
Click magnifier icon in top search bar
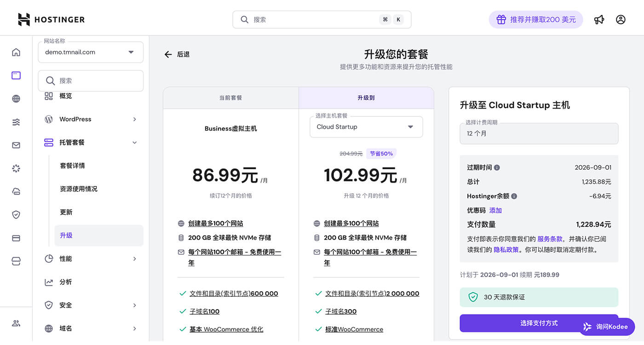tap(245, 20)
